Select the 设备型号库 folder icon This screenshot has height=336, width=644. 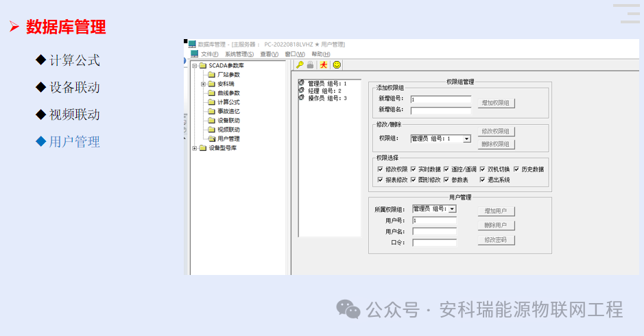(x=203, y=148)
